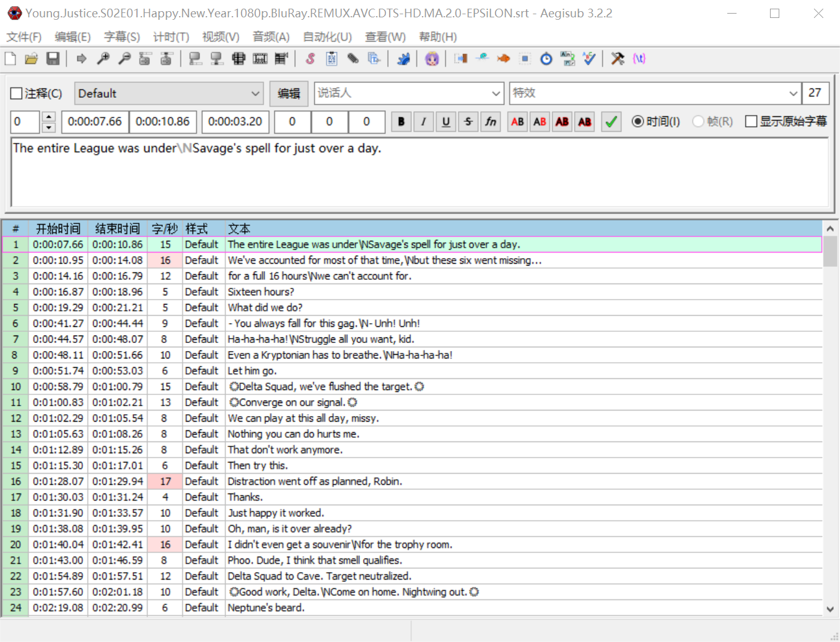840x642 pixels.
Task: Open the 字幕(S) menu
Action: [122, 37]
